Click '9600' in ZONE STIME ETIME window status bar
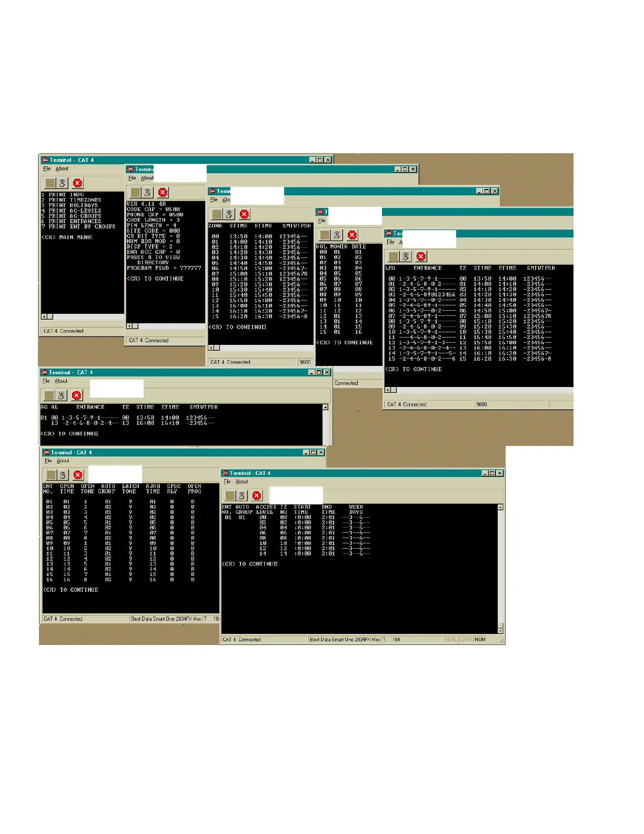644x834 pixels. click(x=305, y=362)
